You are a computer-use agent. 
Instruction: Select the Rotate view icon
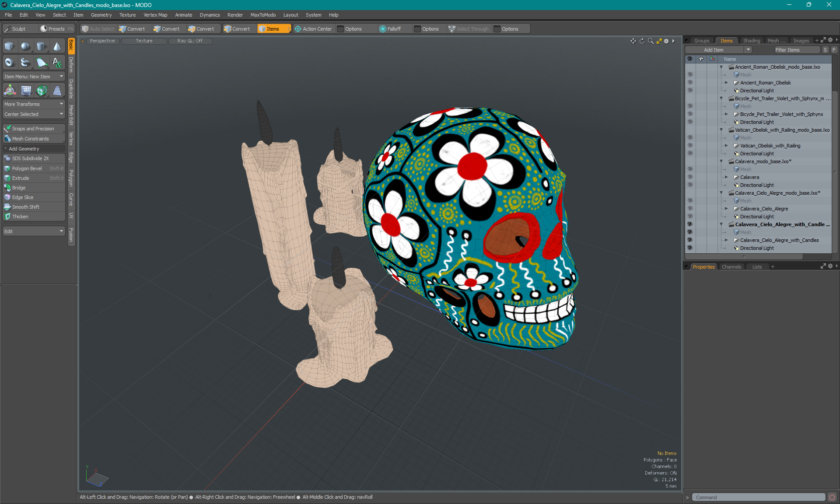coord(641,41)
